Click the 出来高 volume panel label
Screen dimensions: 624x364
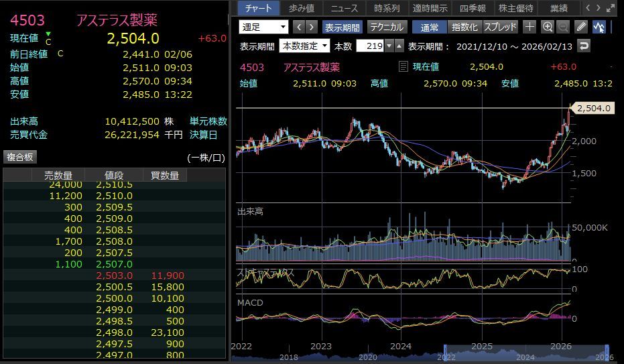(x=250, y=212)
